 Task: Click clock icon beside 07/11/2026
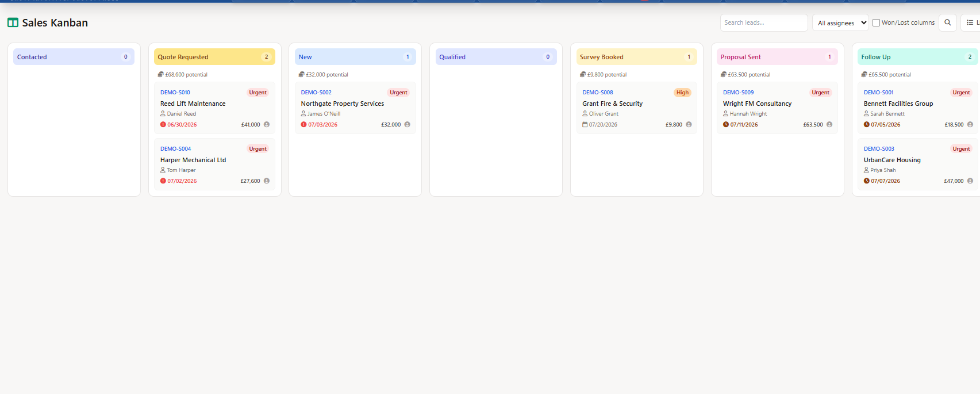726,124
